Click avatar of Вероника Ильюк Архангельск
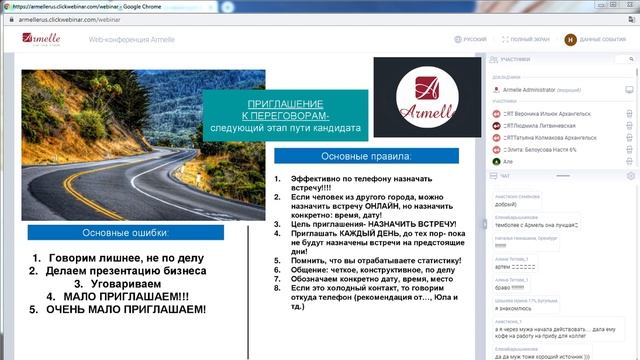The height and width of the screenshot is (360, 640). coord(496,114)
